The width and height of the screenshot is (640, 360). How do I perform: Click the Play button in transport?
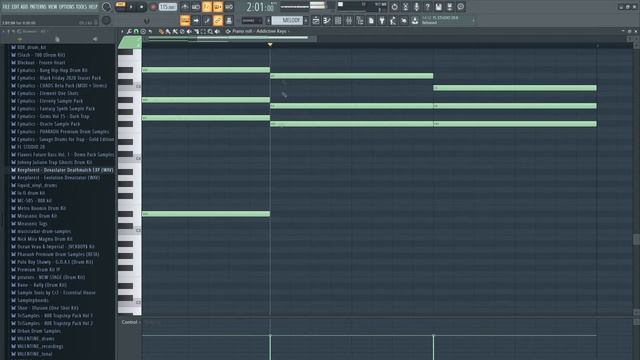click(x=131, y=7)
